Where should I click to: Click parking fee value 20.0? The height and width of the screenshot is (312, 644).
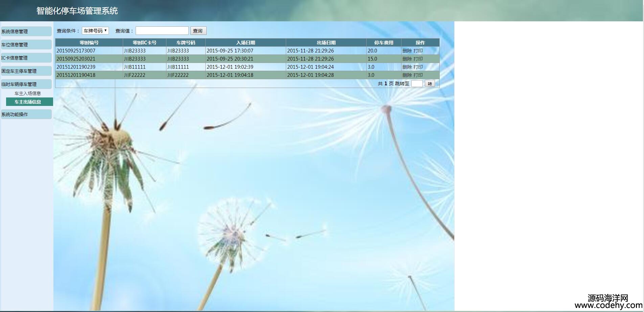[384, 51]
